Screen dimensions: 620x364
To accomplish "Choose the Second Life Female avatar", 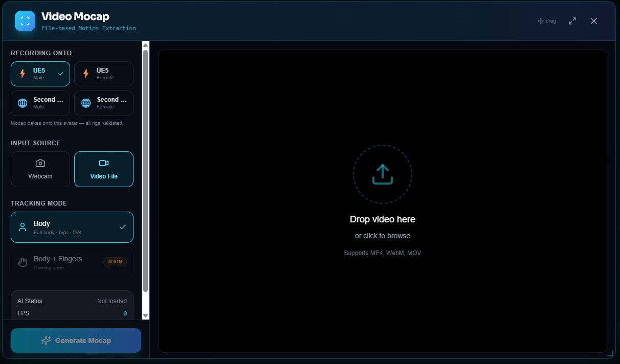I will tap(104, 103).
